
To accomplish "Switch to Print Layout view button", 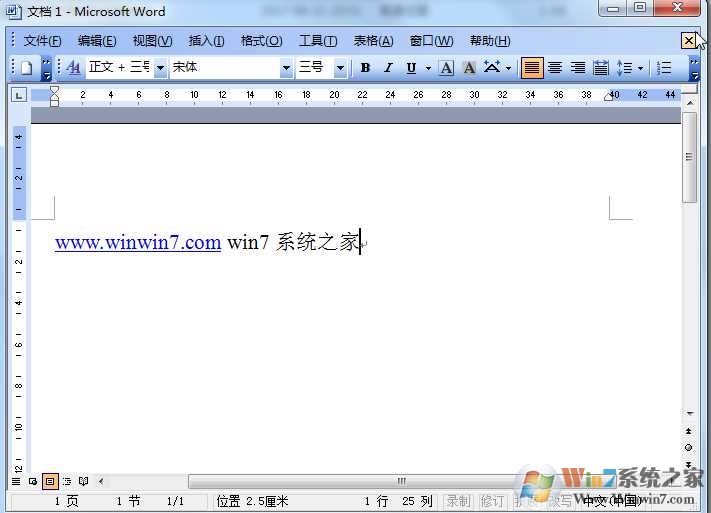I will [50, 481].
